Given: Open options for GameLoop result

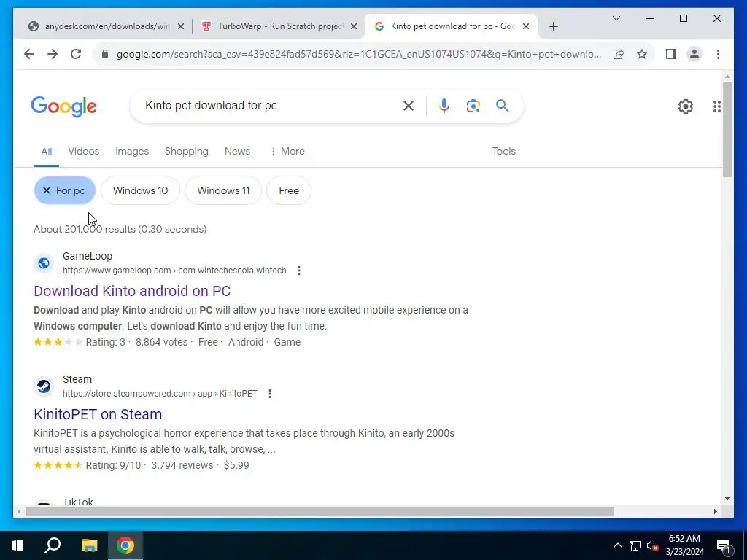Looking at the screenshot, I should click(x=298, y=271).
